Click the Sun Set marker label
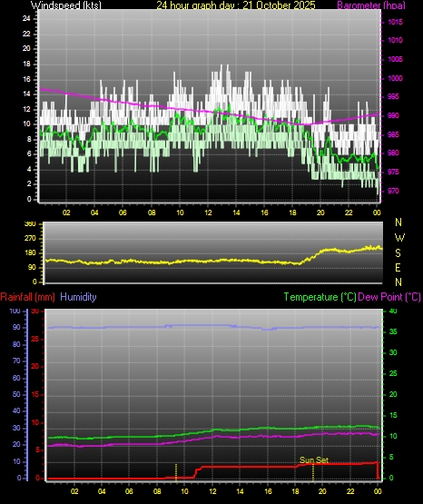Viewport: 423px width, 504px height. coord(314,460)
